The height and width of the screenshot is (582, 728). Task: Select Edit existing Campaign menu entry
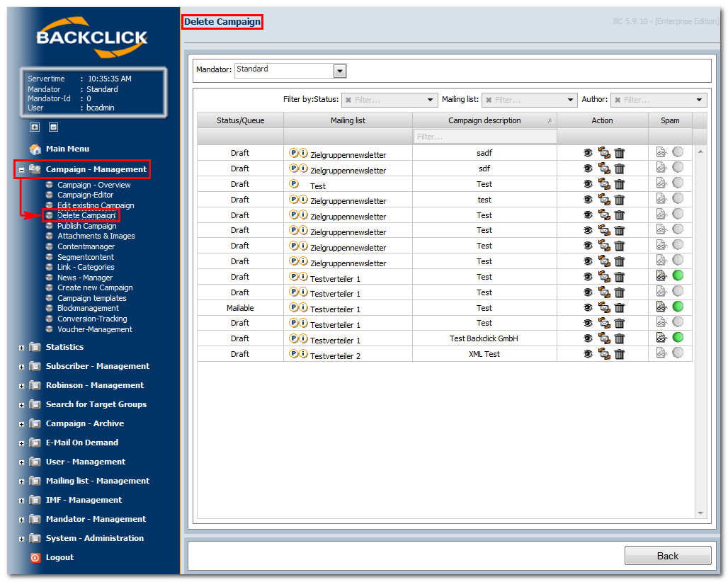[96, 205]
